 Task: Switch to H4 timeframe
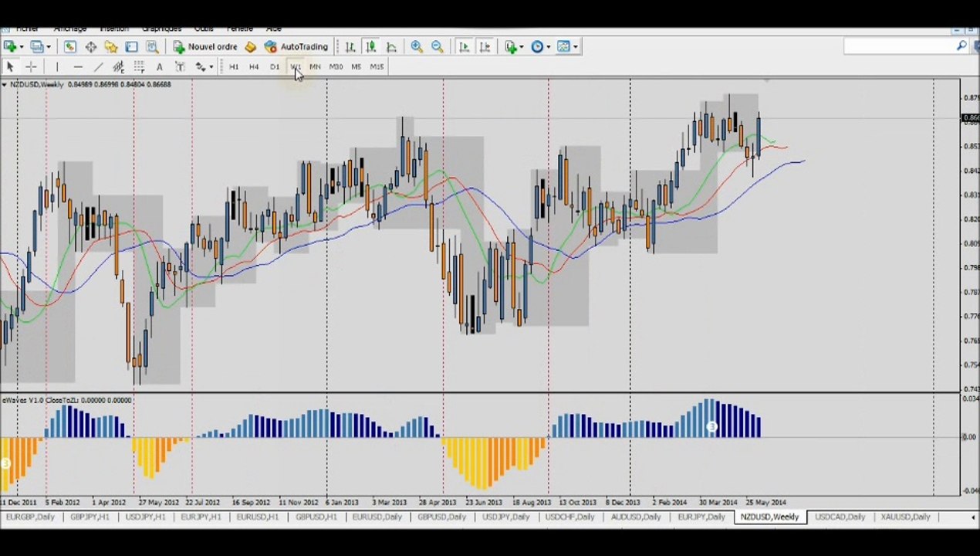pos(254,67)
